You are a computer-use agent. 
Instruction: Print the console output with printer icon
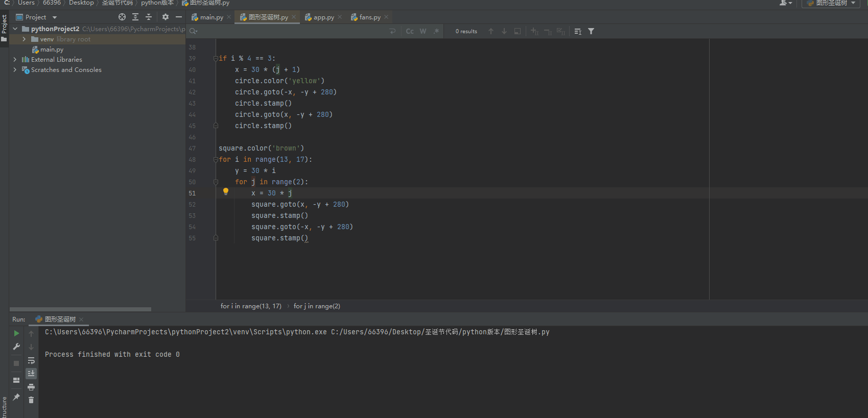(31, 387)
